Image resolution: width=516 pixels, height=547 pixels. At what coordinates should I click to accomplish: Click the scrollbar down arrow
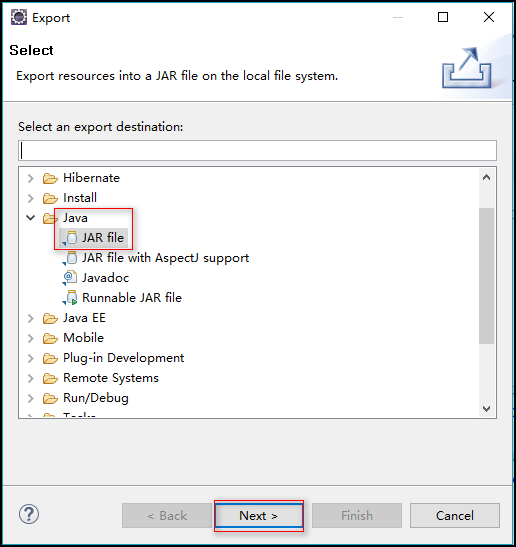pyautogui.click(x=486, y=409)
